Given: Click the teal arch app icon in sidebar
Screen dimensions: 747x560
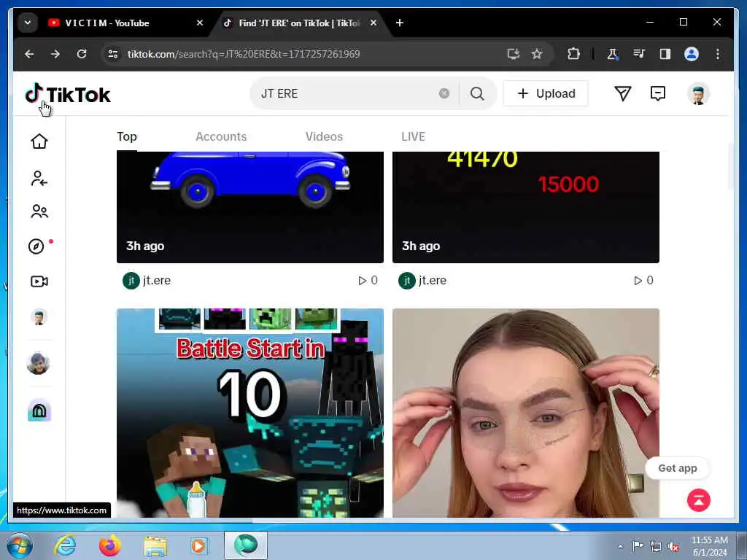Looking at the screenshot, I should [x=39, y=410].
